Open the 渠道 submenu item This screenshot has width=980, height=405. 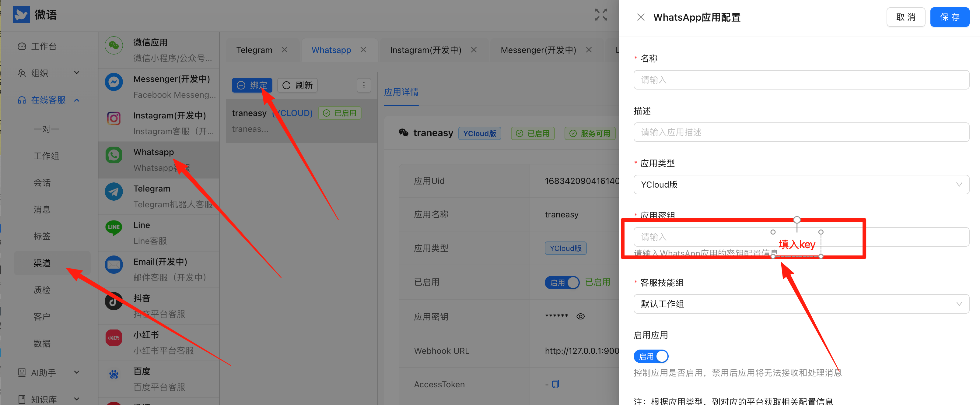pos(52,263)
